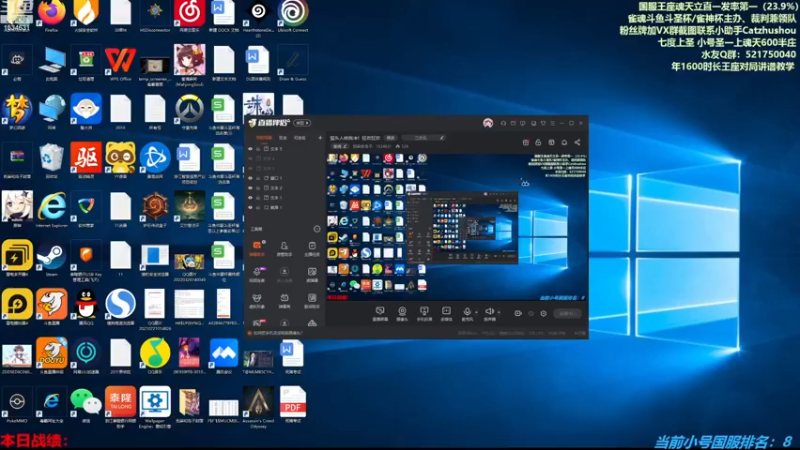
Task: Open the Firefox desktop shortcut
Action: tap(52, 13)
